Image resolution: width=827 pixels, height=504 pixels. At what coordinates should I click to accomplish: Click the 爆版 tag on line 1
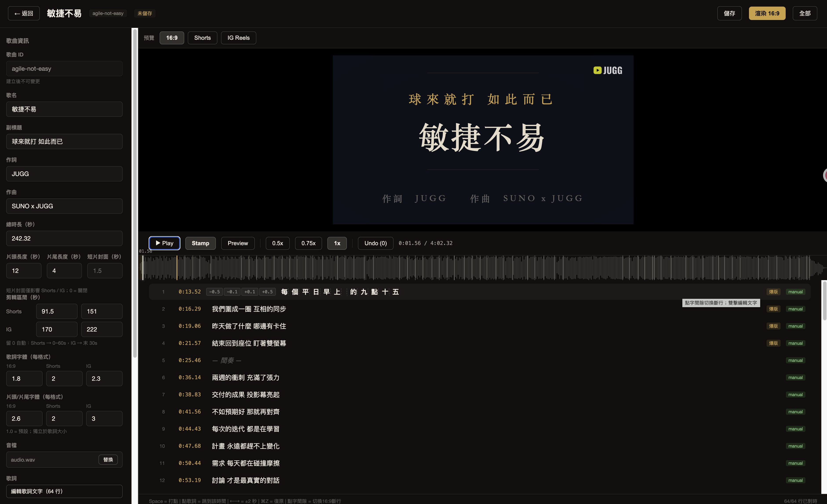click(773, 292)
